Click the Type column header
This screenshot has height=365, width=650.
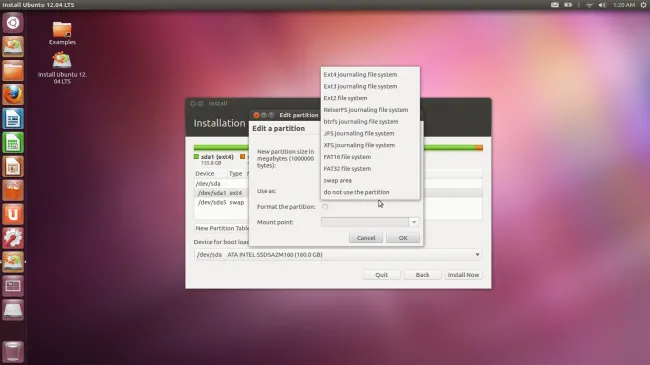236,173
